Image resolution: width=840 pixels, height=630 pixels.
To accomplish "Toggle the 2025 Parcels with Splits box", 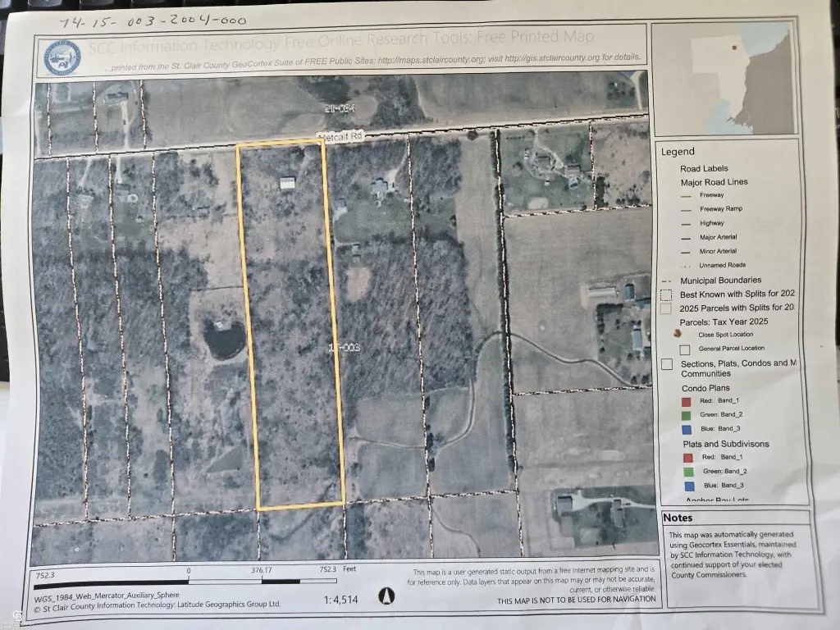I will (x=667, y=308).
